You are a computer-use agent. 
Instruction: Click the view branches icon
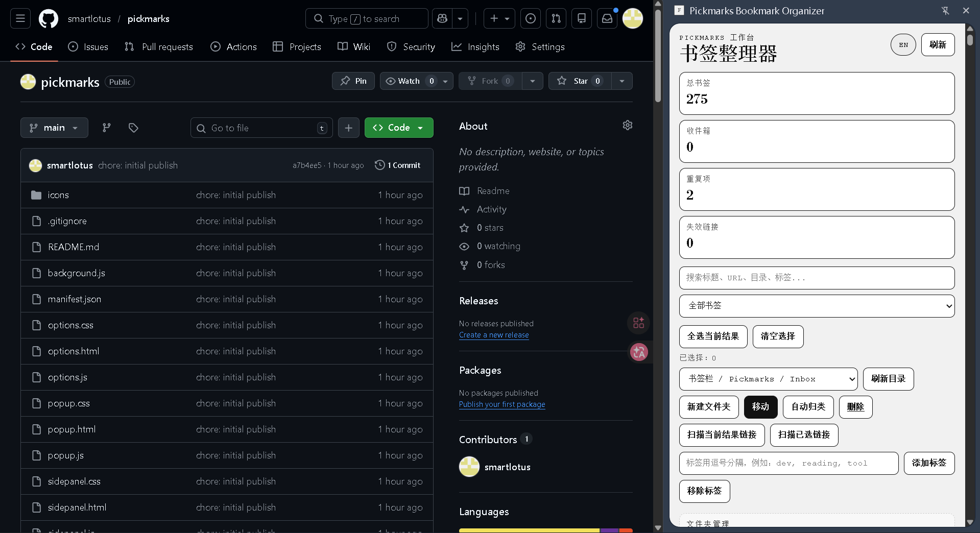[x=106, y=128]
